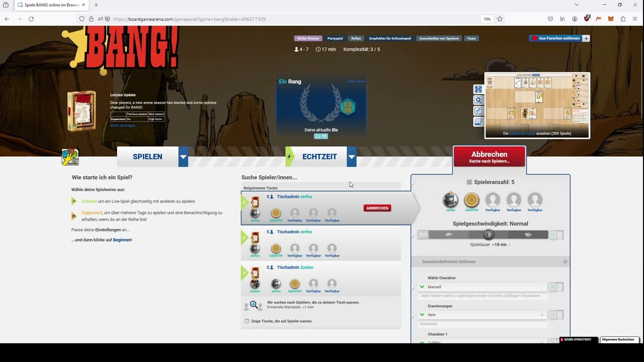Click the 'Beginnen!' link
The image size is (644, 362).
pos(122,240)
